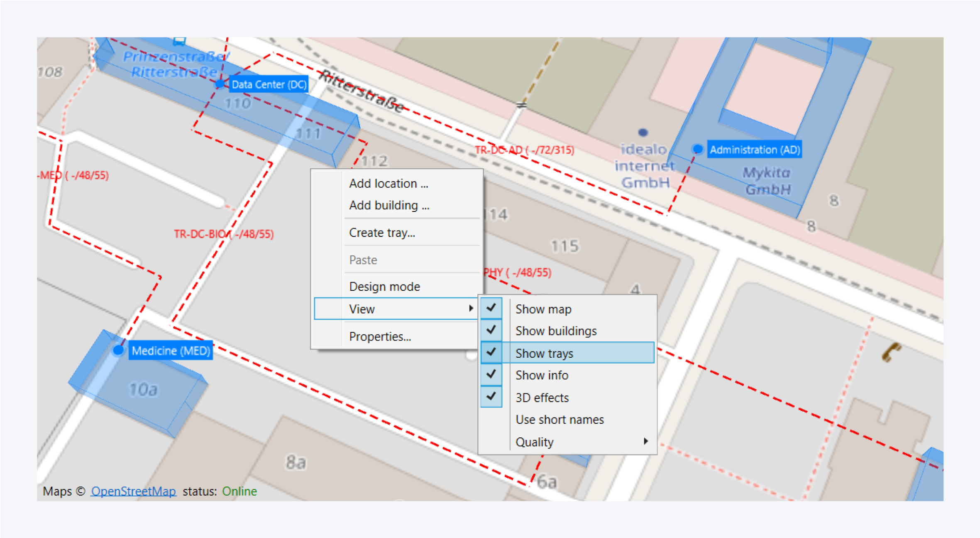Enable Use short names option

click(x=559, y=420)
